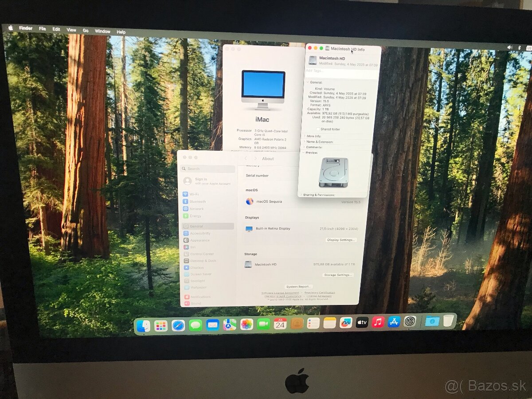This screenshot has height=399, width=532.
Task: Open FaceTime from the Dock
Action: click(263, 324)
